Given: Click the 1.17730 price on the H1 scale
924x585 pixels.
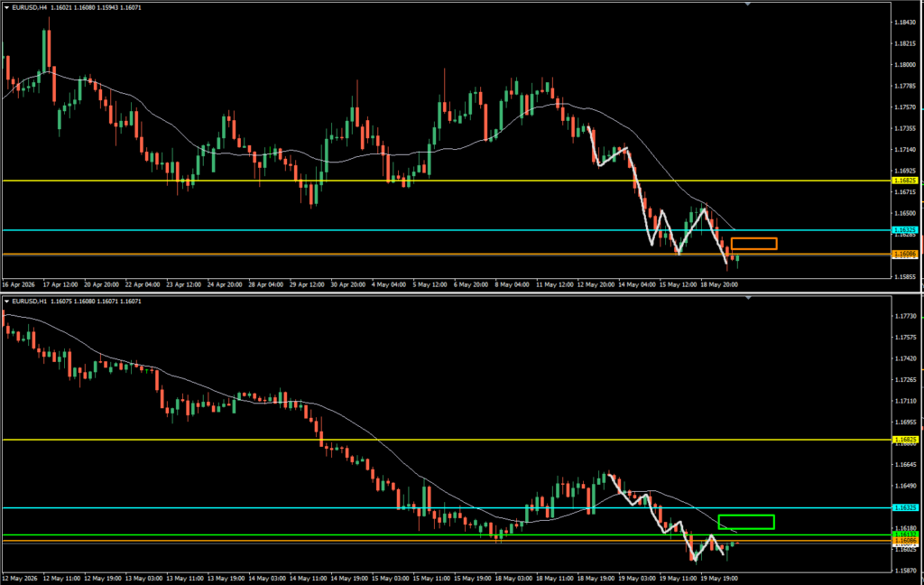Looking at the screenshot, I should 905,316.
